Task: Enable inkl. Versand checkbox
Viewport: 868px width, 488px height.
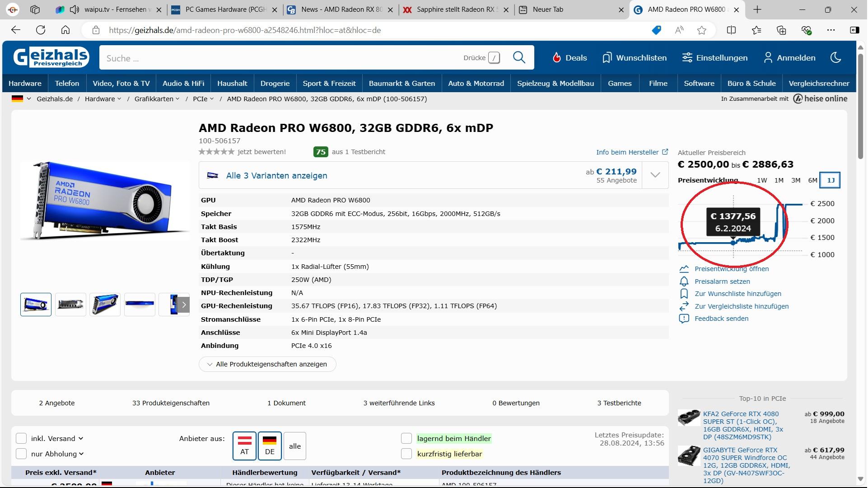Action: [x=21, y=438]
